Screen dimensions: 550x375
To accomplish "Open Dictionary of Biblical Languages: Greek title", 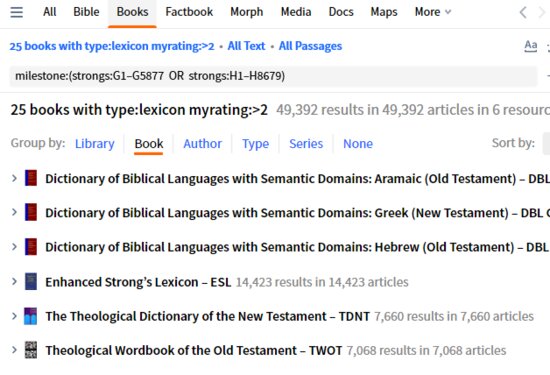I will [x=297, y=213].
